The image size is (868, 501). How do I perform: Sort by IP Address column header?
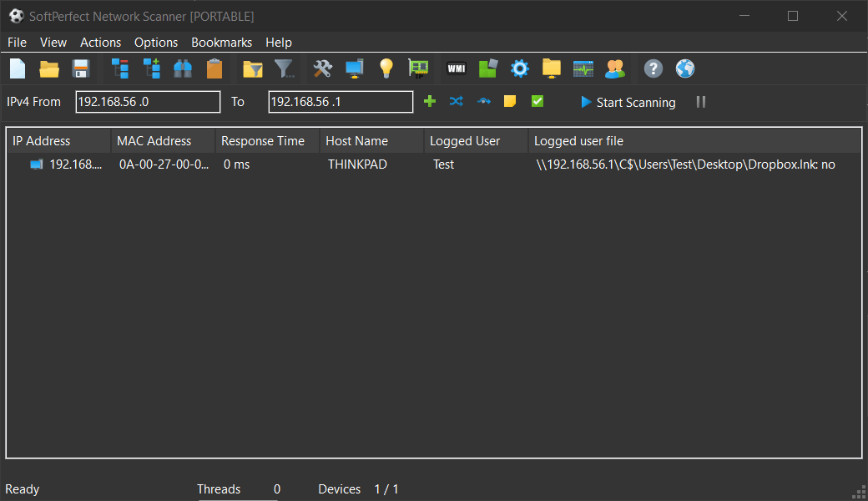coord(58,141)
